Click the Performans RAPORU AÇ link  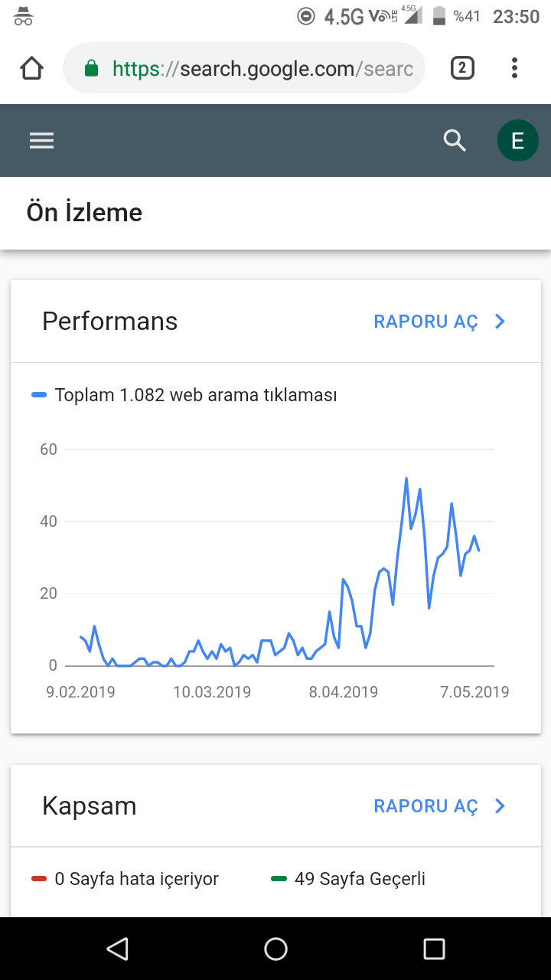pyautogui.click(x=425, y=322)
